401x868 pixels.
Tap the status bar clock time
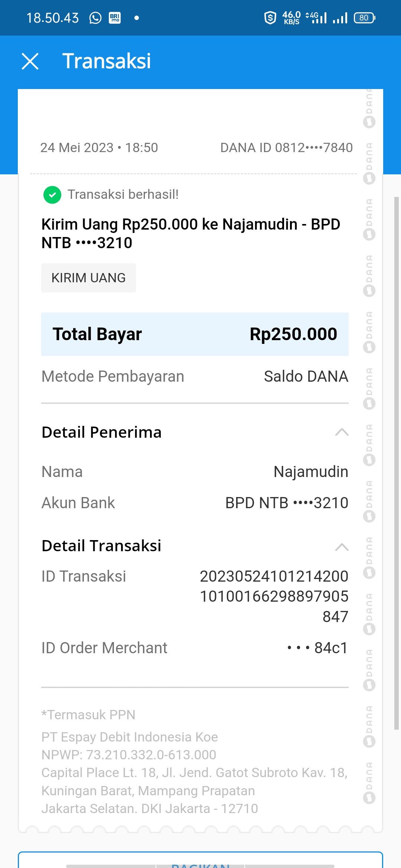tap(53, 18)
